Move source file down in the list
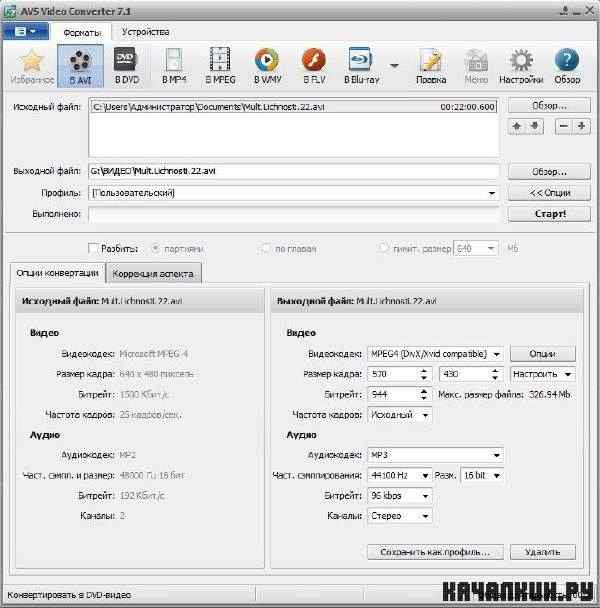 pyautogui.click(x=535, y=126)
